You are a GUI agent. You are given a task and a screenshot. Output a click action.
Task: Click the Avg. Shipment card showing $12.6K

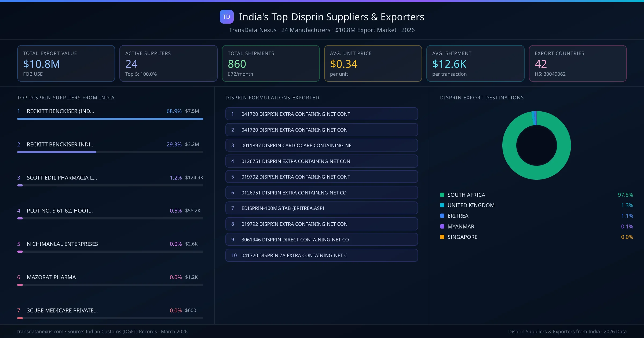pos(475,63)
